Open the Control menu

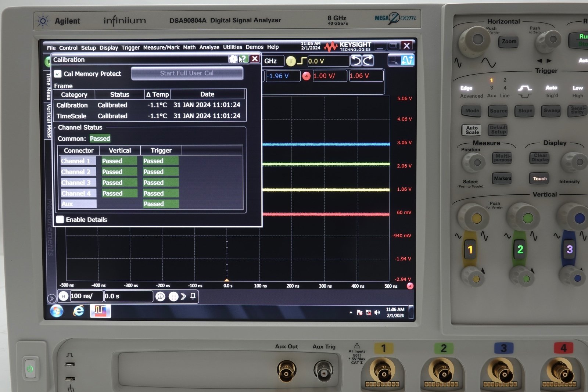point(68,48)
